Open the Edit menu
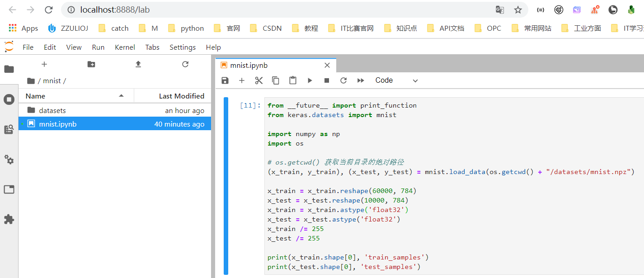The height and width of the screenshot is (278, 644). pos(50,47)
